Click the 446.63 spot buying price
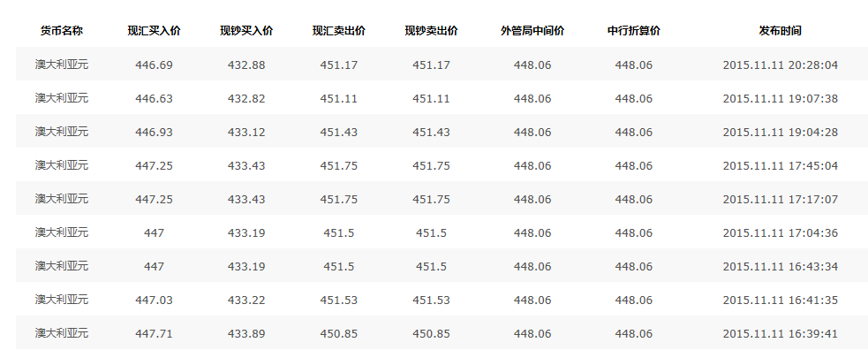This screenshot has height=350, width=868. (x=154, y=99)
